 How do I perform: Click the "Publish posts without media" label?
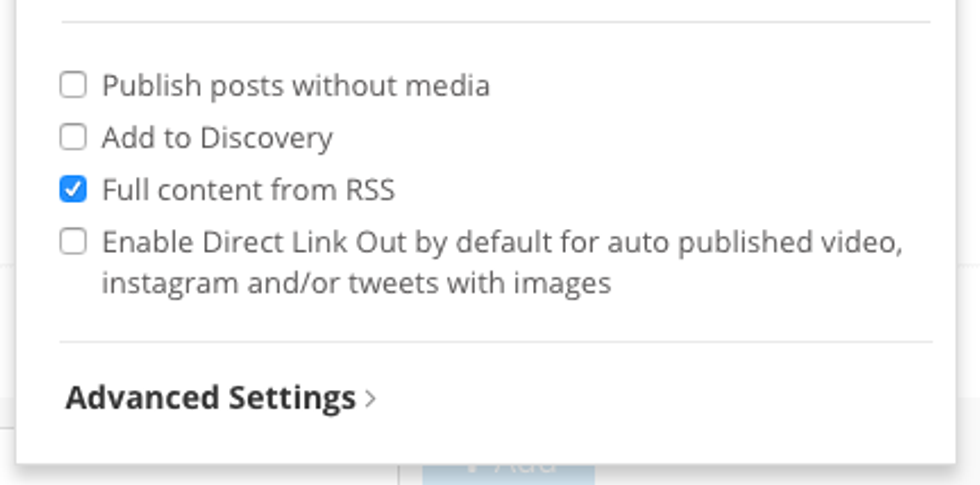coord(296,86)
